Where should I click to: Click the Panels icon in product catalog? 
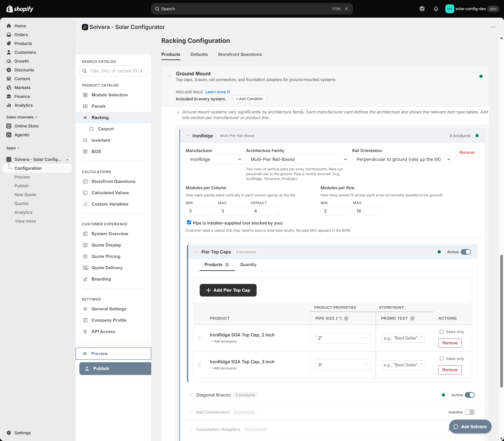point(85,106)
